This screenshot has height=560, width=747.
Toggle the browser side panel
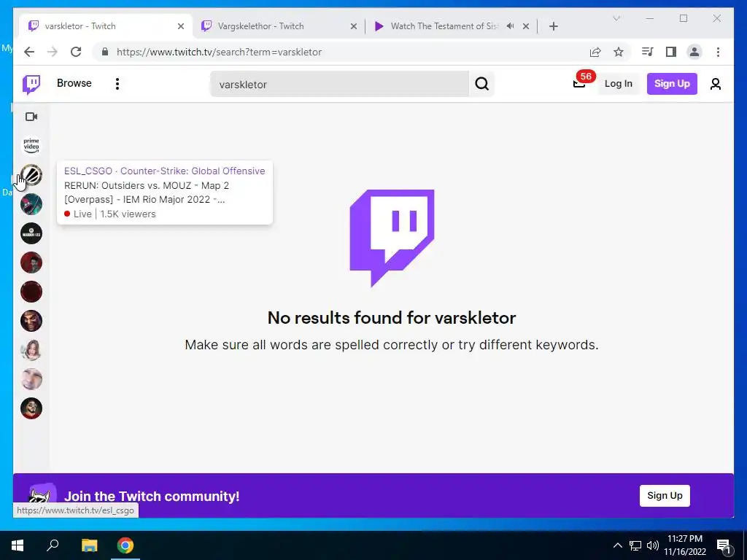[x=671, y=52]
